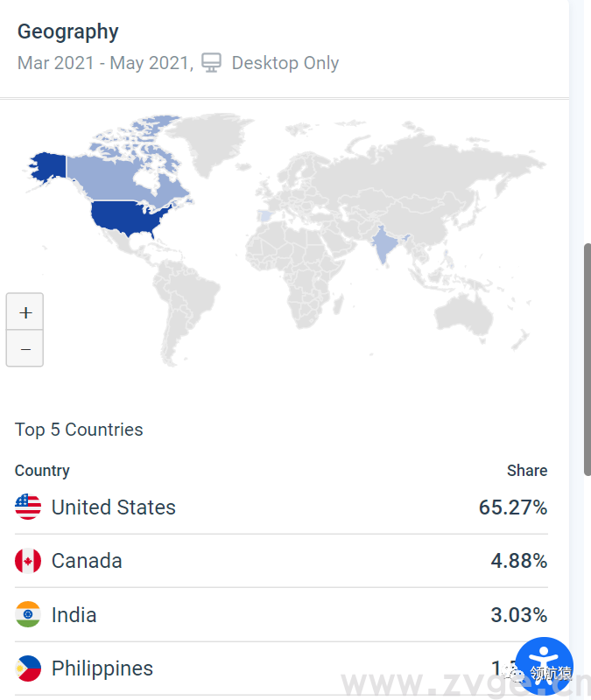Click the Philippines country name

[x=102, y=668]
